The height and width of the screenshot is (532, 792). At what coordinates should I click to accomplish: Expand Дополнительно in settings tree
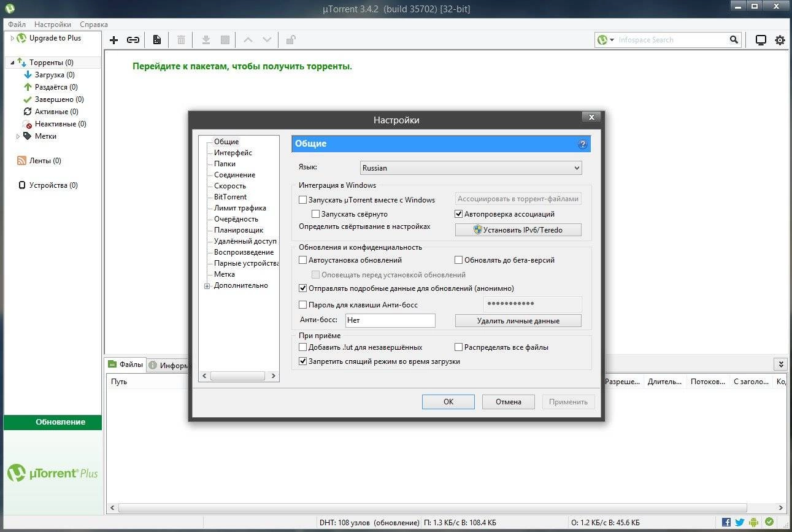(207, 286)
